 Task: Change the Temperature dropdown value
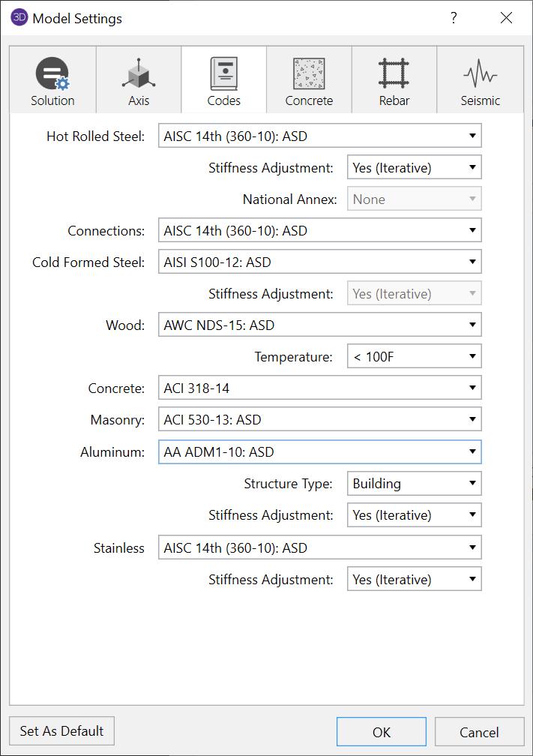414,357
